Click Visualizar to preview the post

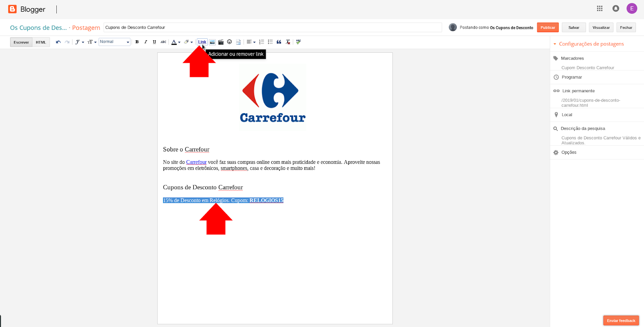[x=601, y=27]
